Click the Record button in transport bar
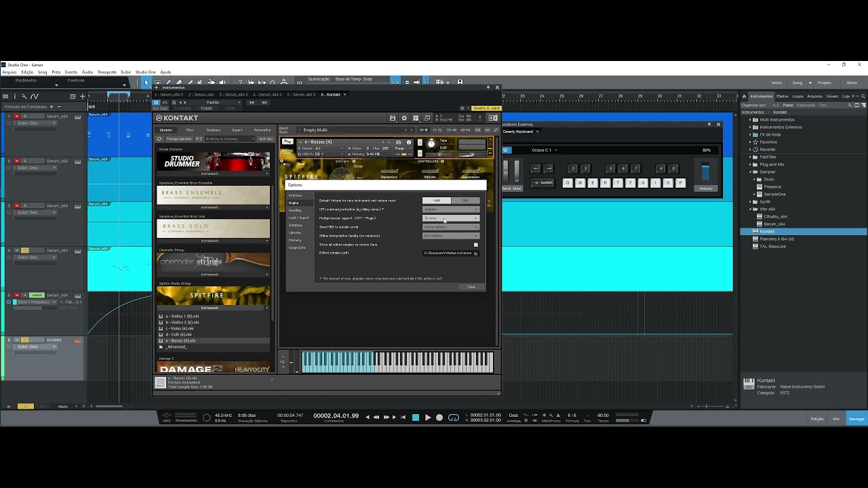Screen dimensions: 868x488 pyautogui.click(x=439, y=418)
